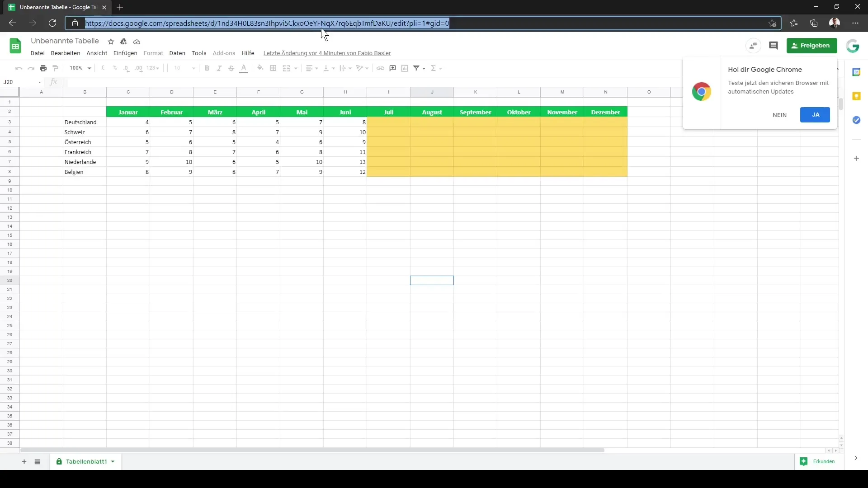This screenshot has height=488, width=868.
Task: Click the insert comment icon
Action: point(393,68)
